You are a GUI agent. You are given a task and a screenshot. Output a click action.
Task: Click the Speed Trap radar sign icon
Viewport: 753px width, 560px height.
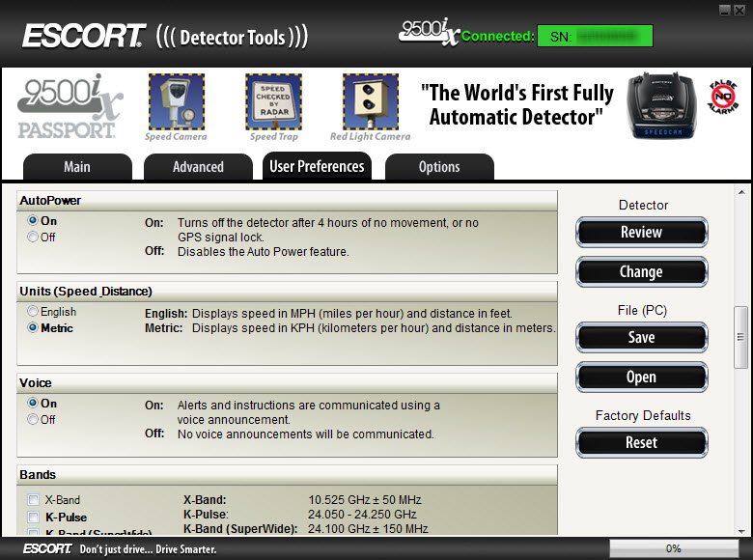tap(273, 102)
